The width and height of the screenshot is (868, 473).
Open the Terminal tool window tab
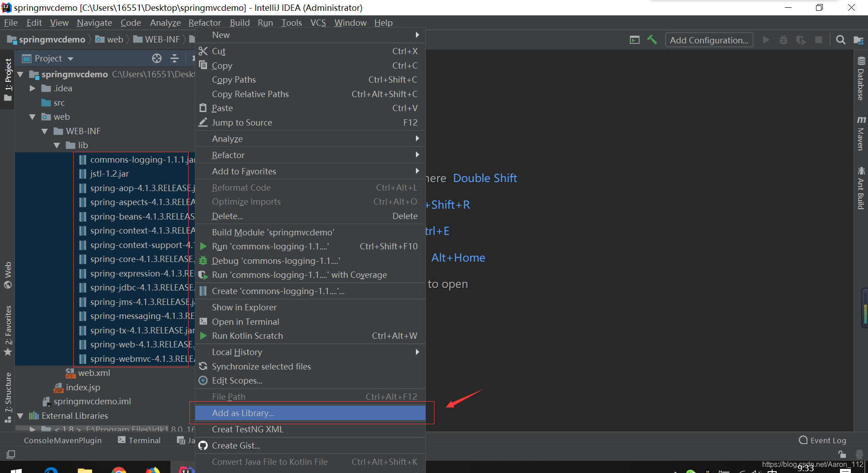[139, 440]
